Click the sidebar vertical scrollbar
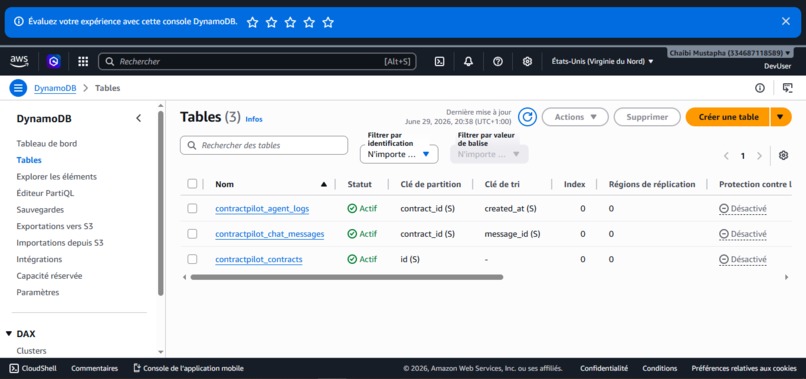 click(x=160, y=203)
